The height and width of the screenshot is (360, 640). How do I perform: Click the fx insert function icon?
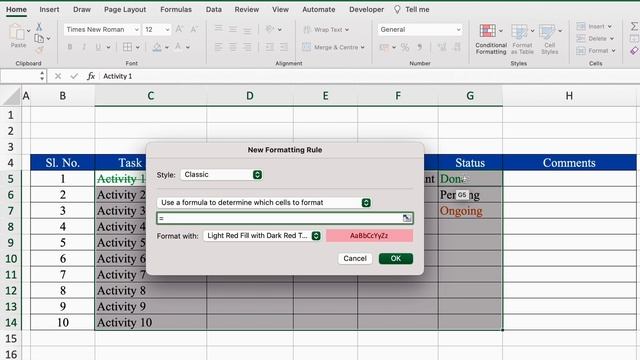[x=91, y=76]
